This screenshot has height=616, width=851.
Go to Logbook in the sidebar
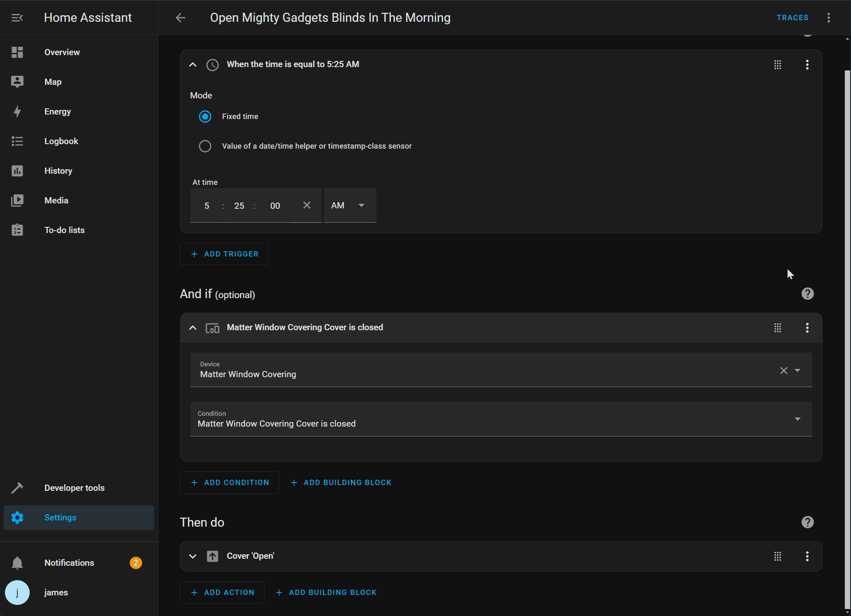coord(61,141)
